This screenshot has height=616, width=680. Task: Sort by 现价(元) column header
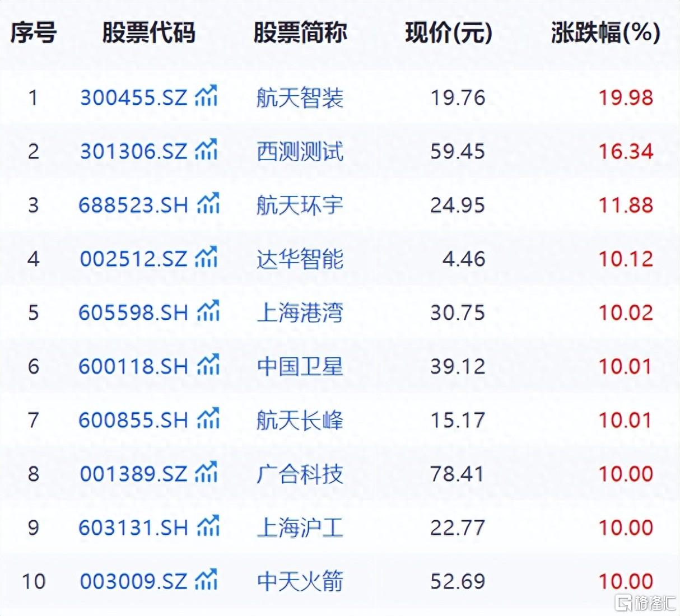(x=449, y=33)
